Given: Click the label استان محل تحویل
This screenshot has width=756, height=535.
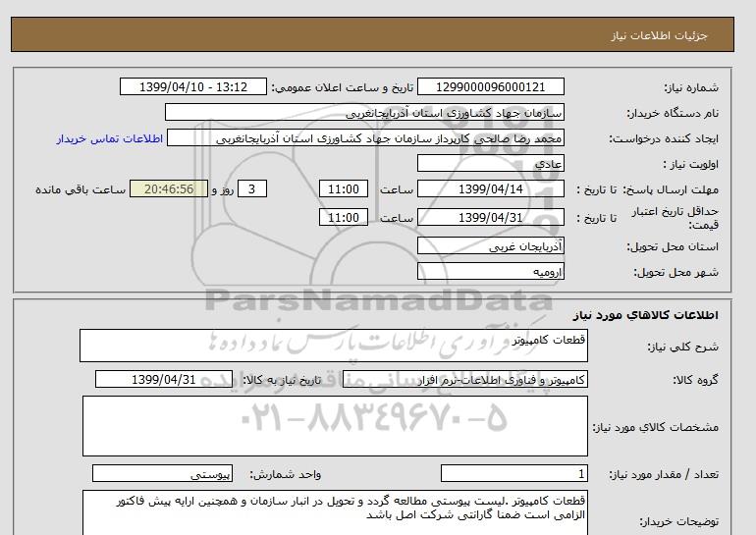Looking at the screenshot, I should pyautogui.click(x=673, y=246).
